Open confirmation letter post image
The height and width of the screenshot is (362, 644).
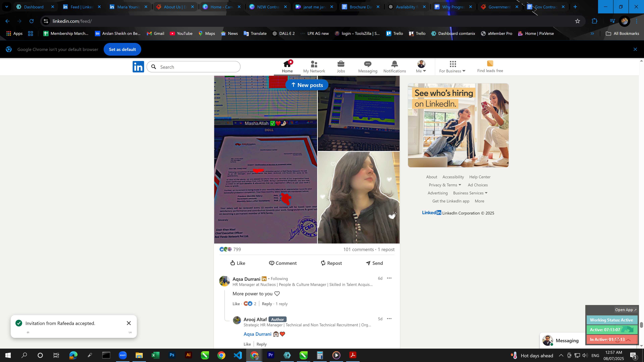pos(265,159)
